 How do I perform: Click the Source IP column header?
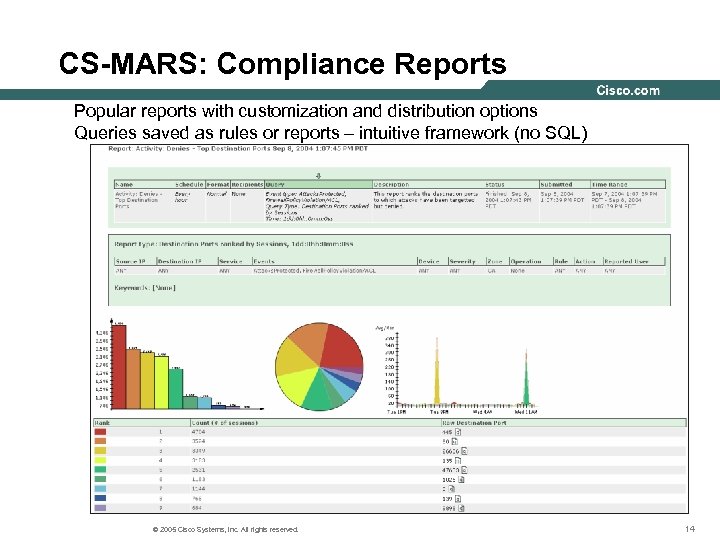coord(135,261)
